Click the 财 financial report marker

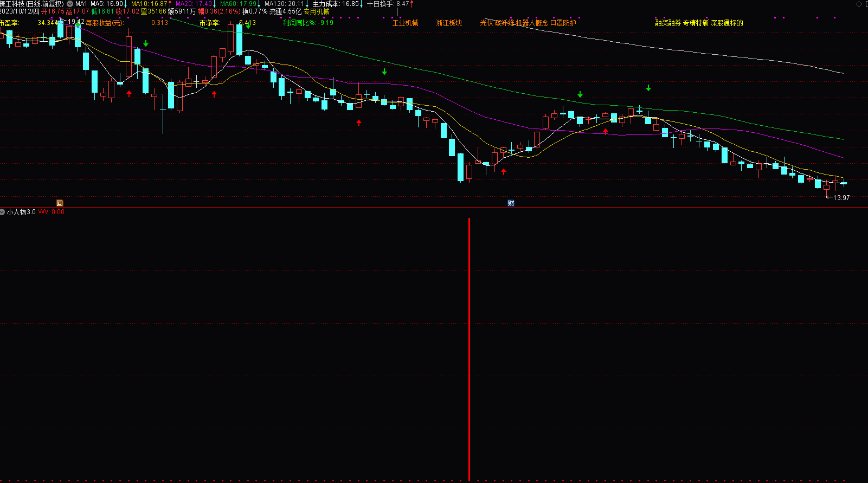coord(511,203)
